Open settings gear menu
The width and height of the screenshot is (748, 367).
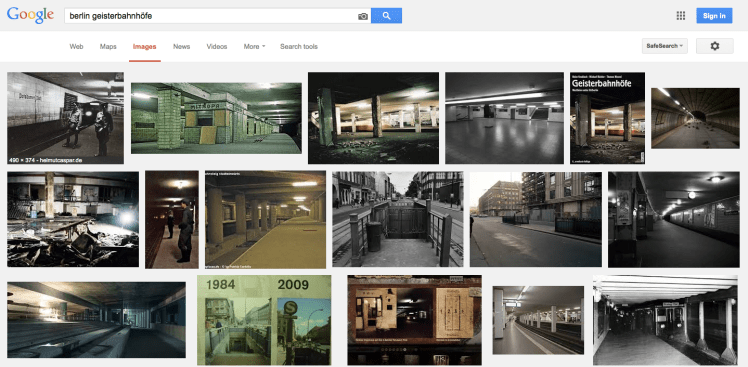pyautogui.click(x=715, y=46)
